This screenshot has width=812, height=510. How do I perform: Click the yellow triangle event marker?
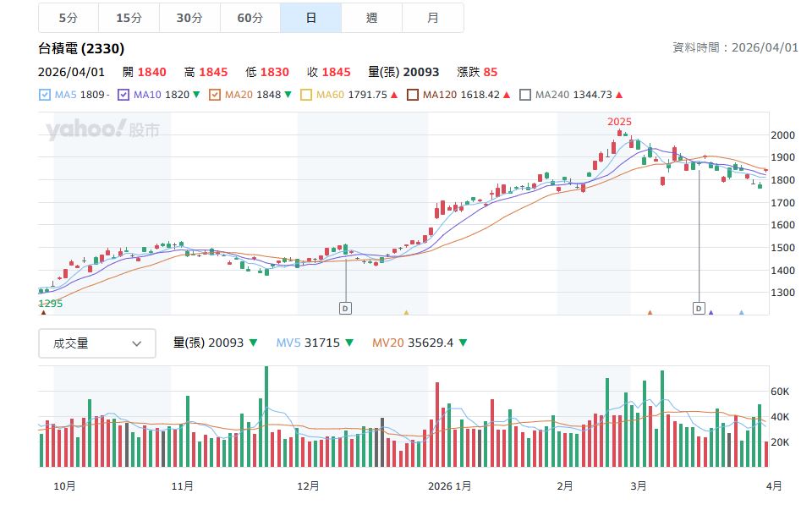click(406, 313)
